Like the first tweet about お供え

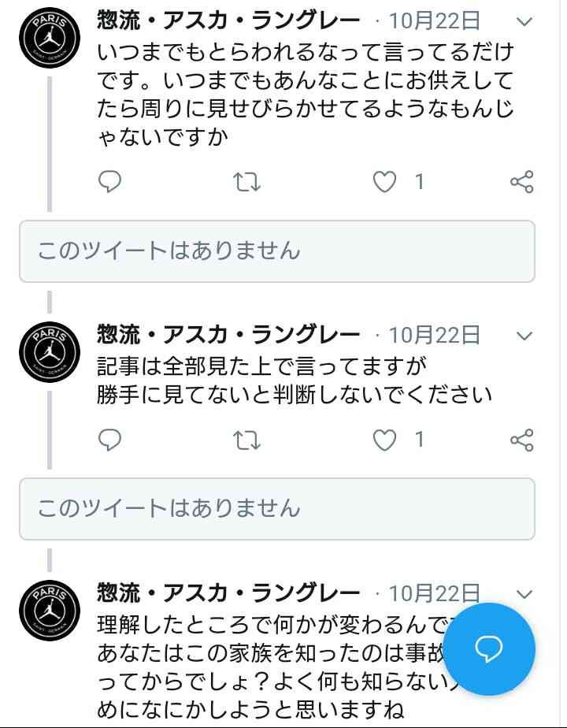pos(384,181)
